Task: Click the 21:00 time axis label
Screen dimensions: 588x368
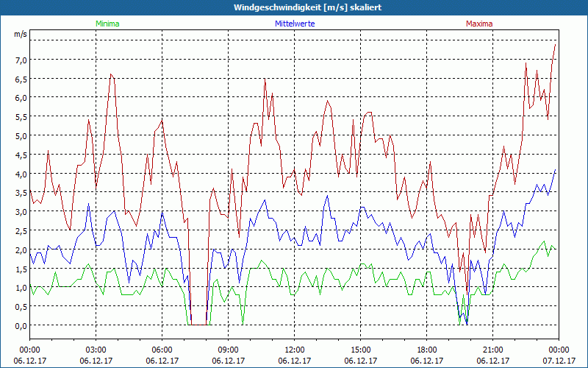Action: [x=492, y=350]
